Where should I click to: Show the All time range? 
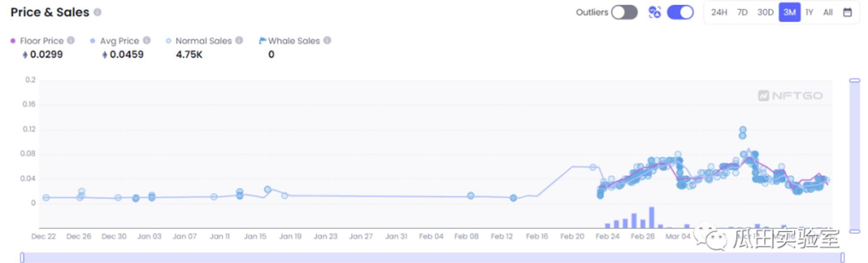coord(828,12)
